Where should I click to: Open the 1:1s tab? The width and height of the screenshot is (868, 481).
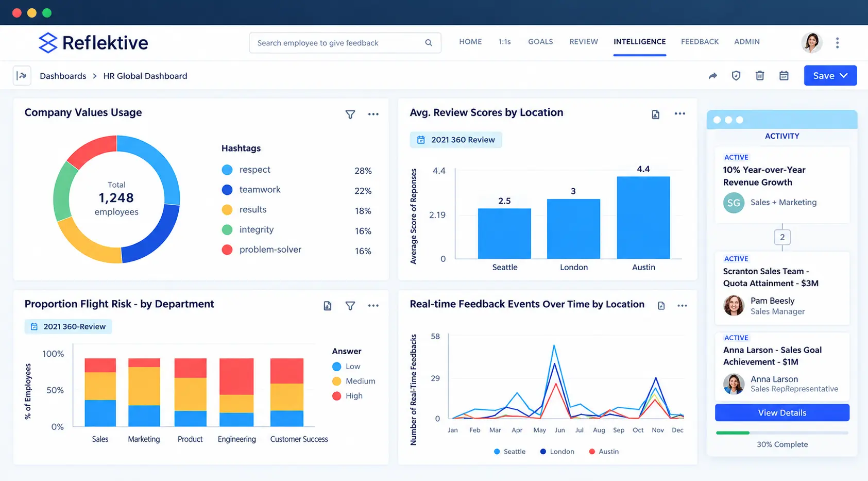click(x=505, y=42)
